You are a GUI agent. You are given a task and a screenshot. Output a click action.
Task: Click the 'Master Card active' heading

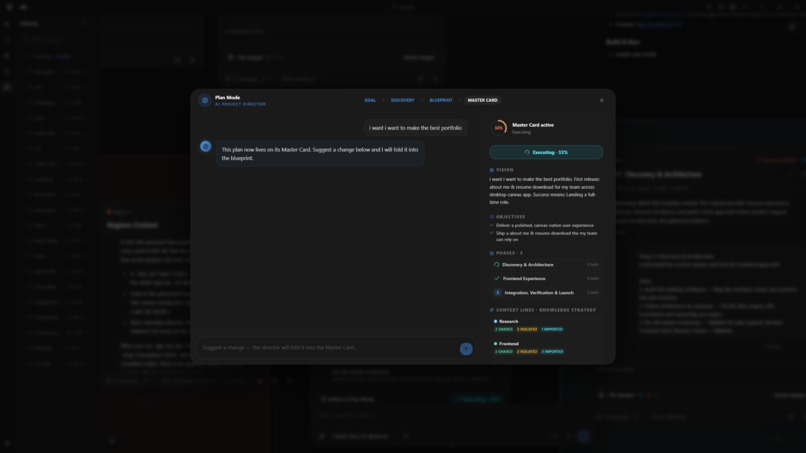tap(533, 125)
